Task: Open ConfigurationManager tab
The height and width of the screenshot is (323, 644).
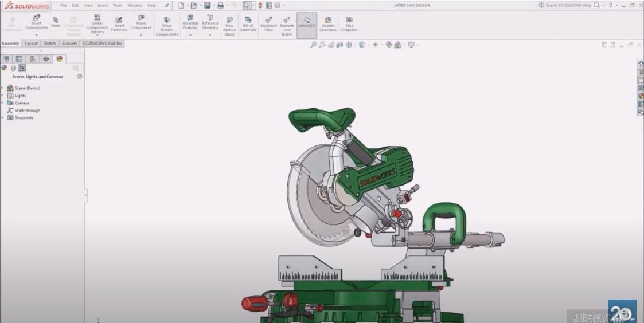Action: click(x=33, y=58)
